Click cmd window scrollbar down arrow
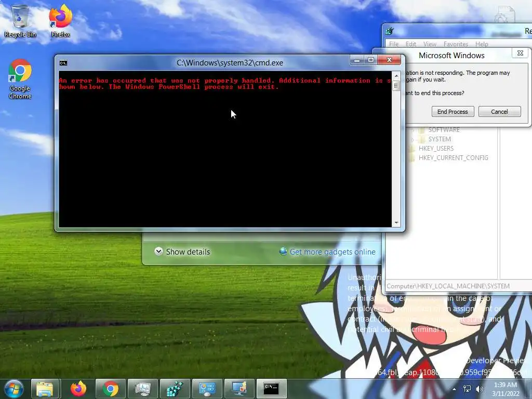This screenshot has width=532, height=399. coord(396,223)
